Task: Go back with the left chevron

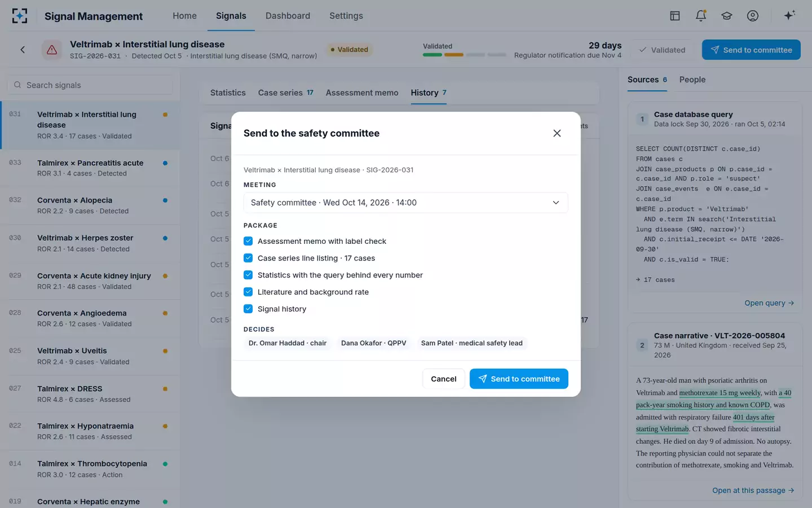Action: 23,50
